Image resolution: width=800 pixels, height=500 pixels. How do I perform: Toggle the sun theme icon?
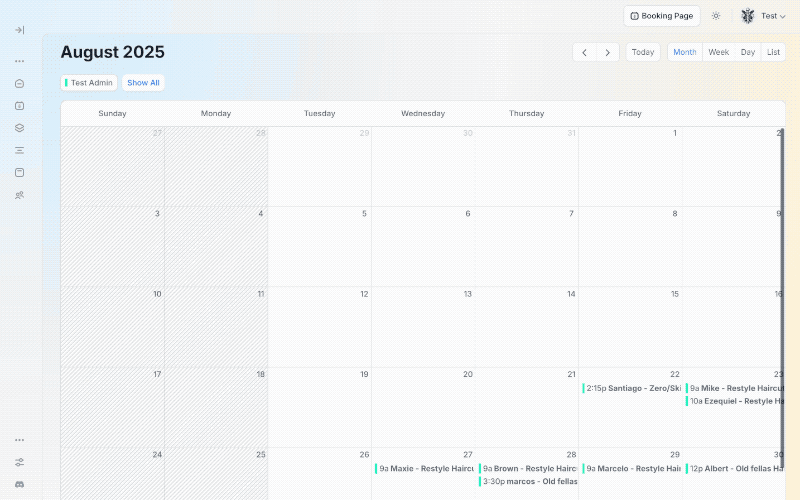coord(716,16)
